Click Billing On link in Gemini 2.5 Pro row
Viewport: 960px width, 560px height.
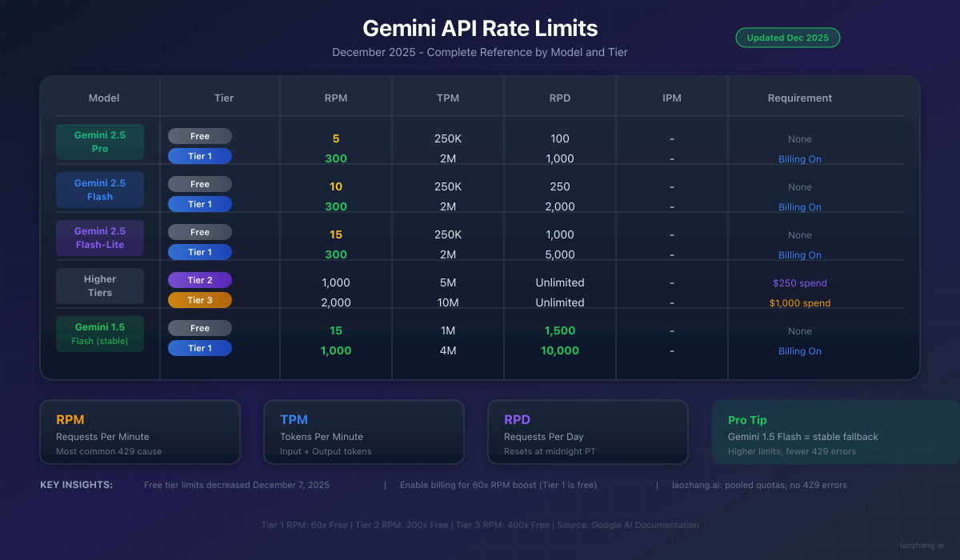click(799, 159)
